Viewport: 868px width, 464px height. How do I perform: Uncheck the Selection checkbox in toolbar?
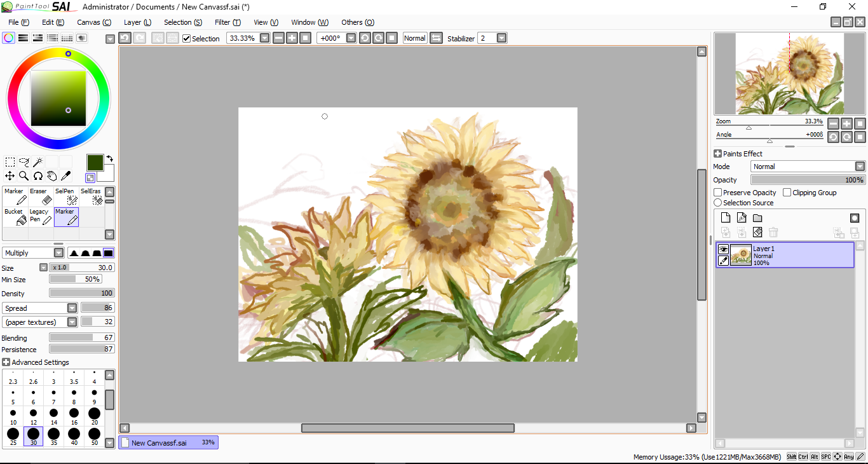pyautogui.click(x=186, y=39)
